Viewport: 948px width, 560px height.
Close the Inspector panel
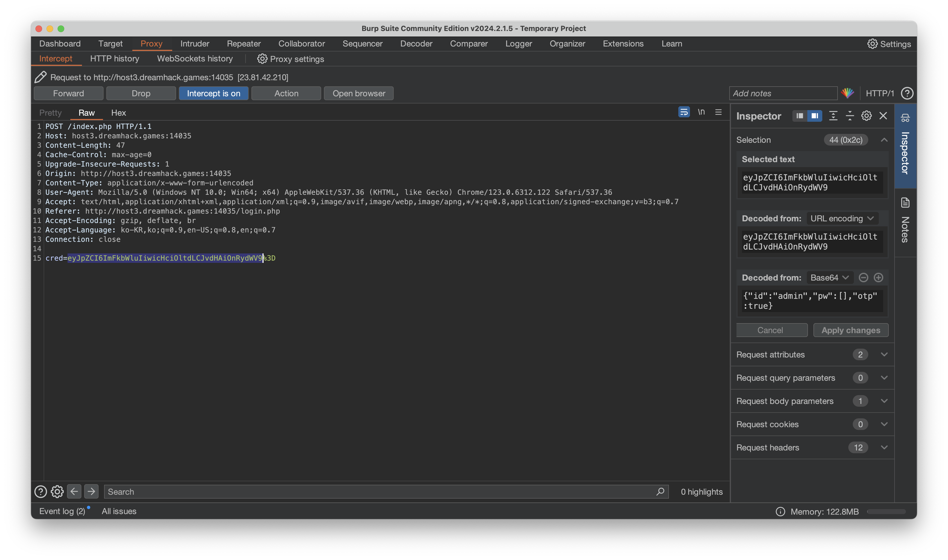[x=883, y=116]
